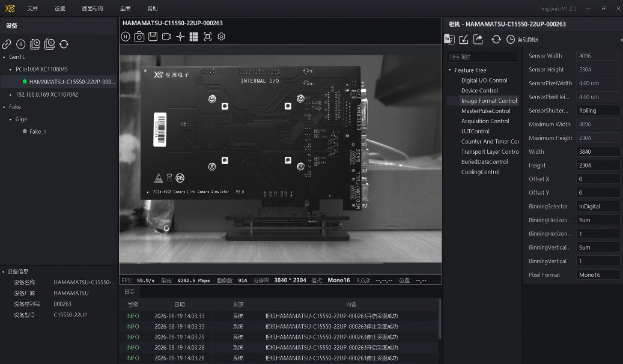Select the Fake_1 device
This screenshot has width=623, height=364.
(x=37, y=132)
